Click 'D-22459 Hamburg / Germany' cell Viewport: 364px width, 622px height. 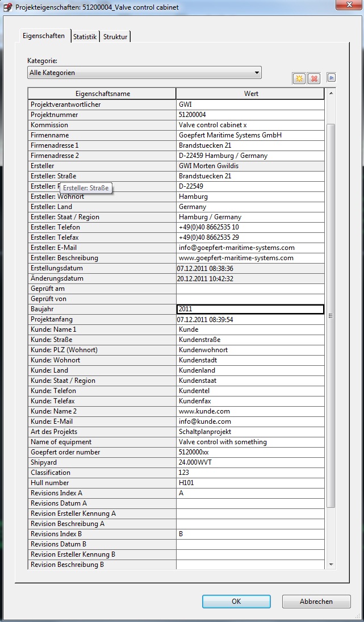point(250,156)
